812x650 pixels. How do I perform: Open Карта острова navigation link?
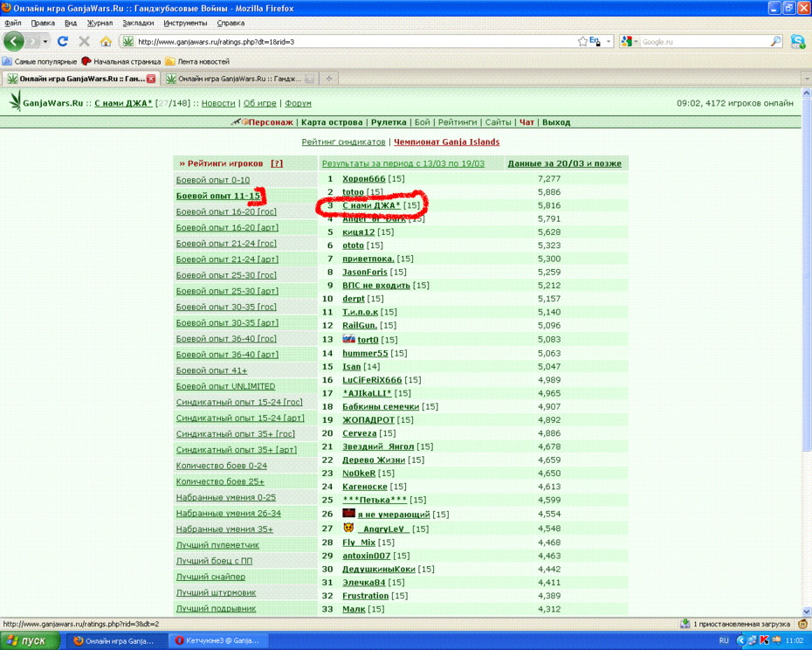(332, 122)
